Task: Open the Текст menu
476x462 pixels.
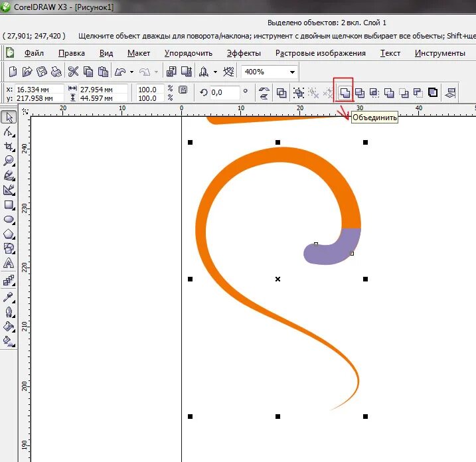Action: tap(390, 53)
